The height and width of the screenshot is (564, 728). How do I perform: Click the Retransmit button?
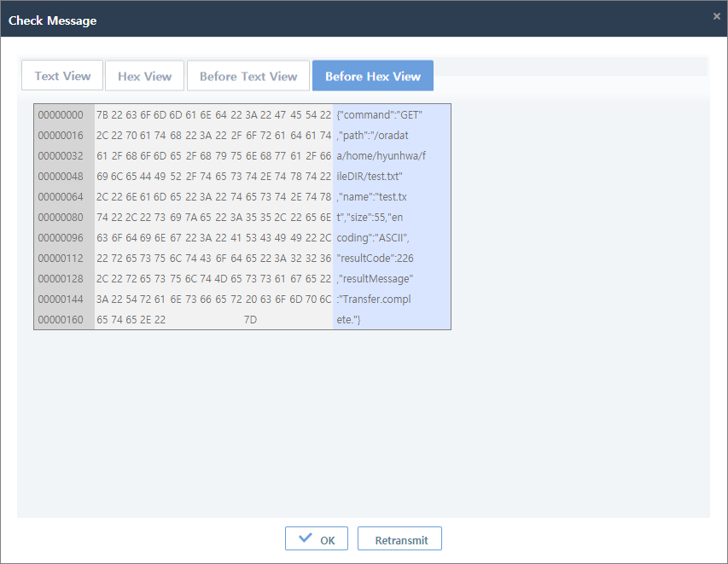pos(399,539)
